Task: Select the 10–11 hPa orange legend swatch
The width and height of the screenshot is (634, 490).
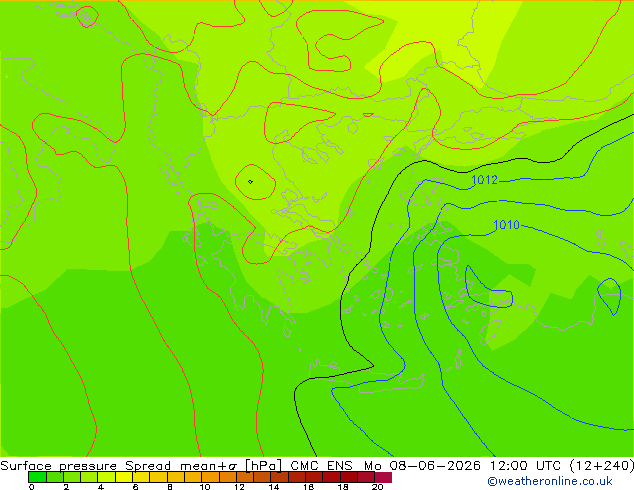Action: point(210,477)
